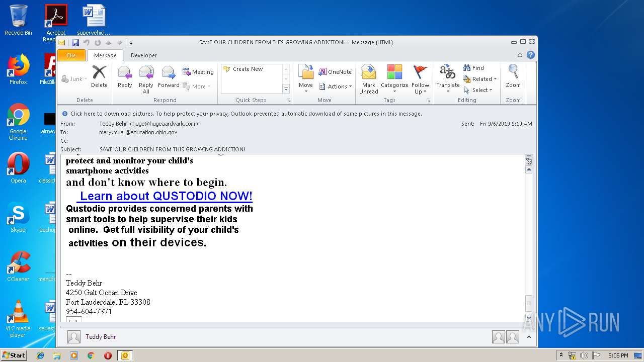Open Internet Explorer from taskbar
The image size is (644, 362).
point(40,355)
